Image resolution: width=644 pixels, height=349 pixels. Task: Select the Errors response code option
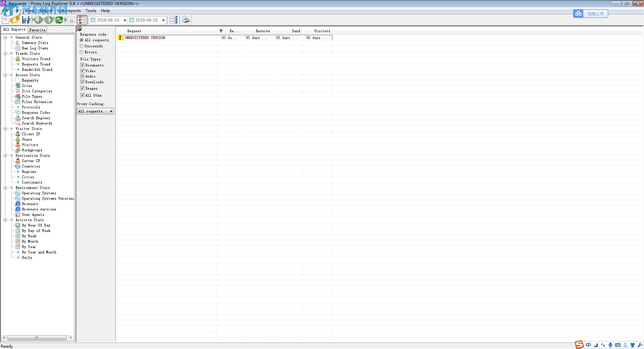(x=81, y=52)
